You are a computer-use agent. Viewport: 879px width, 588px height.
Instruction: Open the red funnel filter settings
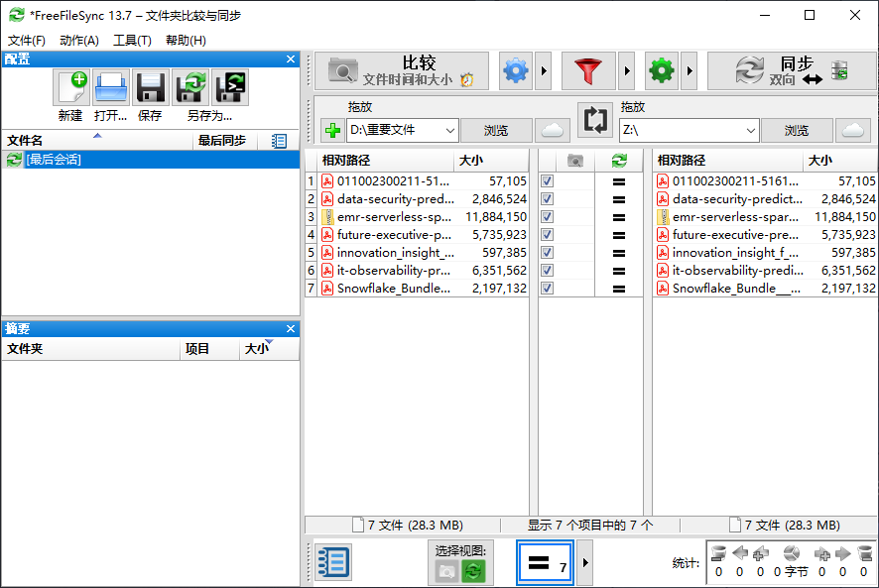click(x=588, y=71)
